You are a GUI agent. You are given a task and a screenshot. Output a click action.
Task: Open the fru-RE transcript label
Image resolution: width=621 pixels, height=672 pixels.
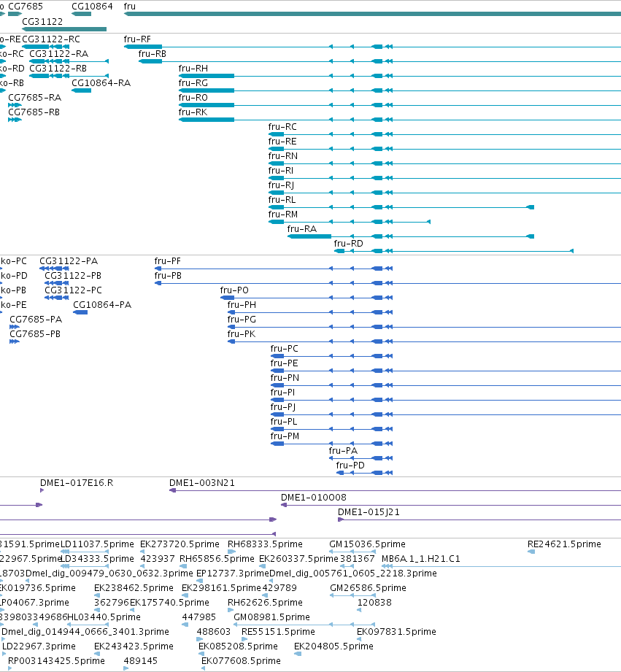click(282, 141)
